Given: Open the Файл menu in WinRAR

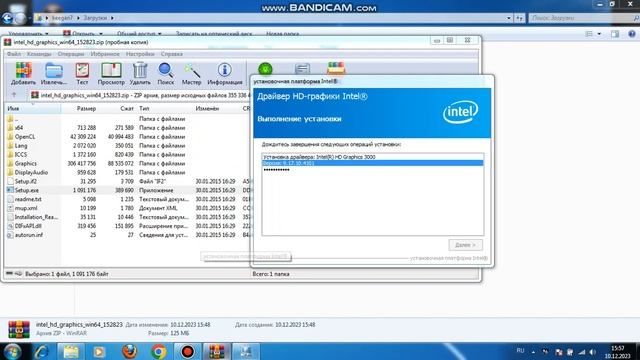Looking at the screenshot, I should tap(13, 54).
